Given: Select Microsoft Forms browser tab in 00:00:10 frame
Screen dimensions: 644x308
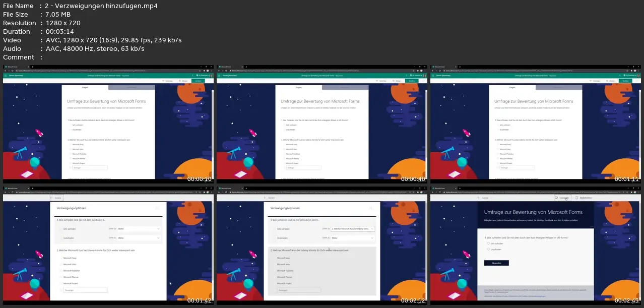Looking at the screenshot, I should [x=17, y=67].
